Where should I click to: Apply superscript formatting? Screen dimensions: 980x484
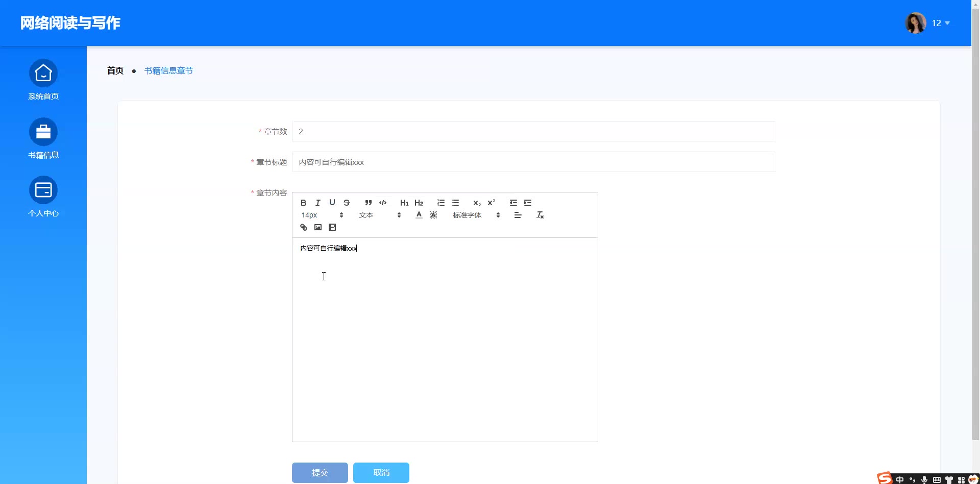tap(492, 203)
